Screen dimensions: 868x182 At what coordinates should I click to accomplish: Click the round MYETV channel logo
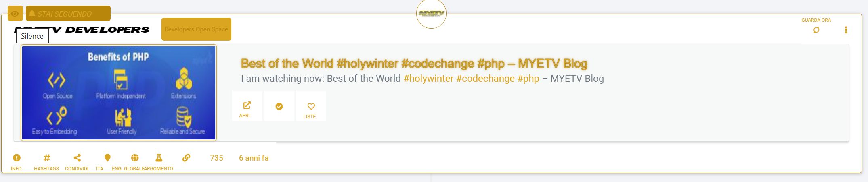point(431,14)
